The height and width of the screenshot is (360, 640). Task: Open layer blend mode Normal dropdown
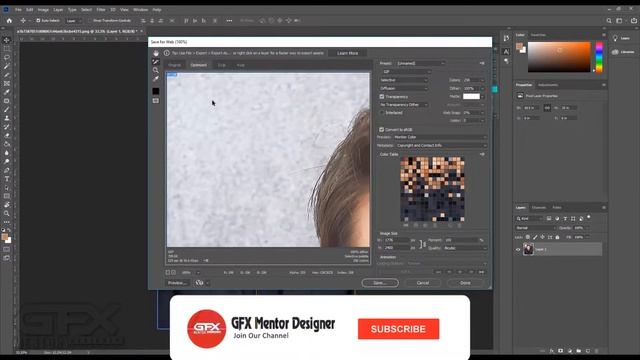pos(535,228)
